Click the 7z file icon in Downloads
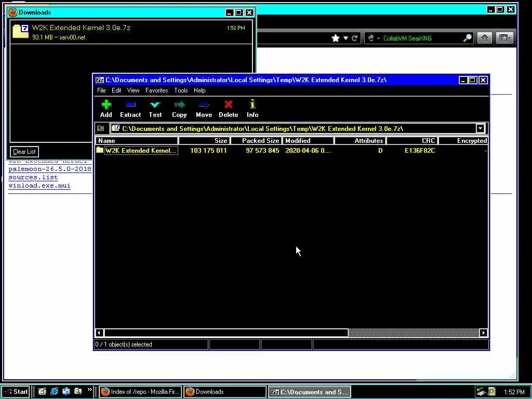This screenshot has width=532, height=399. [20, 32]
